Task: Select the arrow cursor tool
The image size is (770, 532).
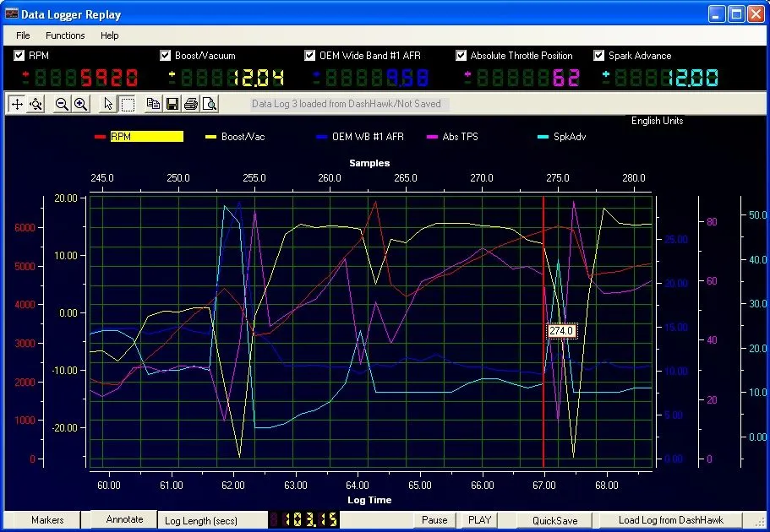Action: (108, 104)
